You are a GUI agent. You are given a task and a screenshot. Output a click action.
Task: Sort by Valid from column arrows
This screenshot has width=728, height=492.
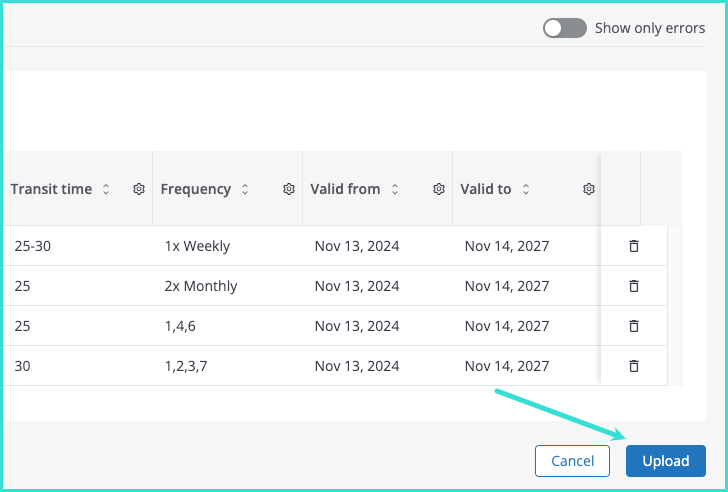tap(394, 189)
